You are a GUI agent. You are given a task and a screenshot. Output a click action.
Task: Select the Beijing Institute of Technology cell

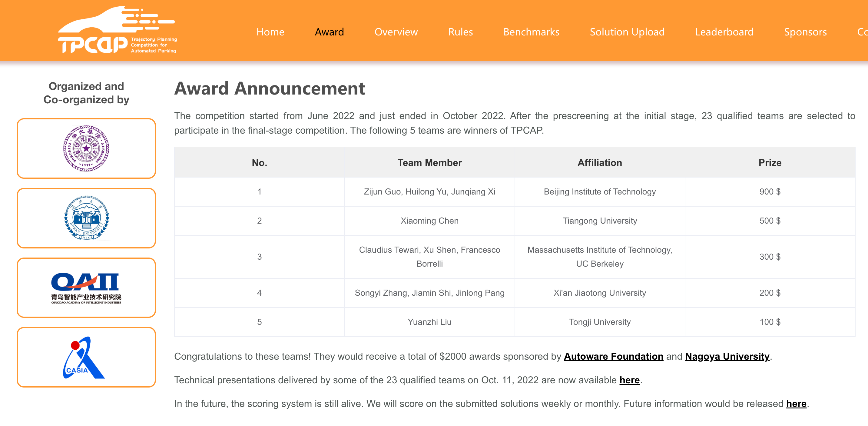coord(599,191)
